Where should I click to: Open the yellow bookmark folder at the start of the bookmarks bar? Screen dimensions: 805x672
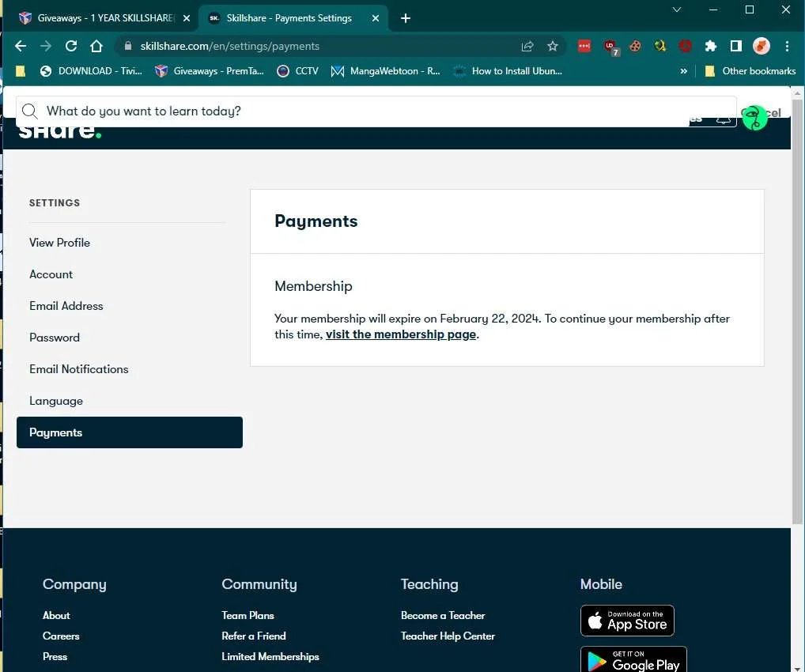tap(21, 71)
